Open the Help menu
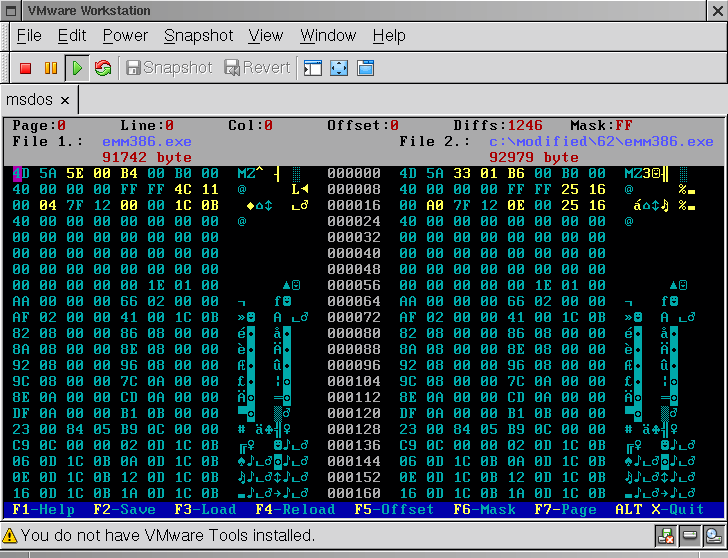The height and width of the screenshot is (558, 728). [389, 35]
